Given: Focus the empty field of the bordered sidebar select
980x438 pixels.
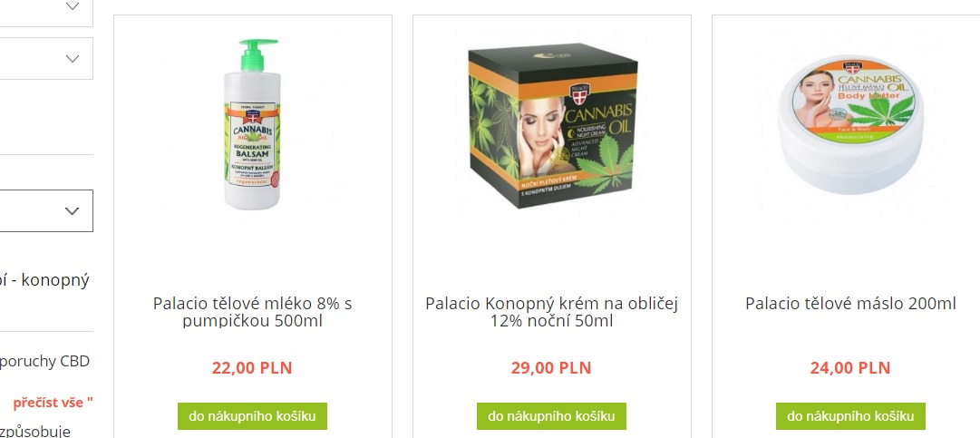Looking at the screenshot, I should click(31, 210).
